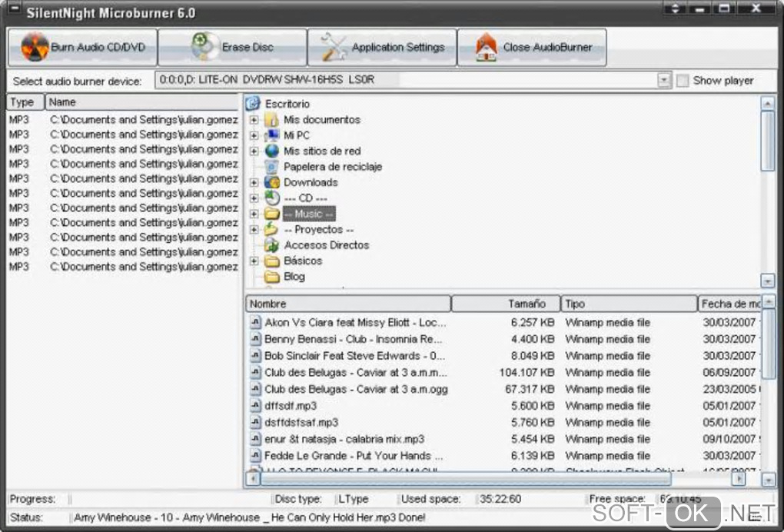This screenshot has width=784, height=532.
Task: Click the Erase Disc button
Action: [x=232, y=48]
